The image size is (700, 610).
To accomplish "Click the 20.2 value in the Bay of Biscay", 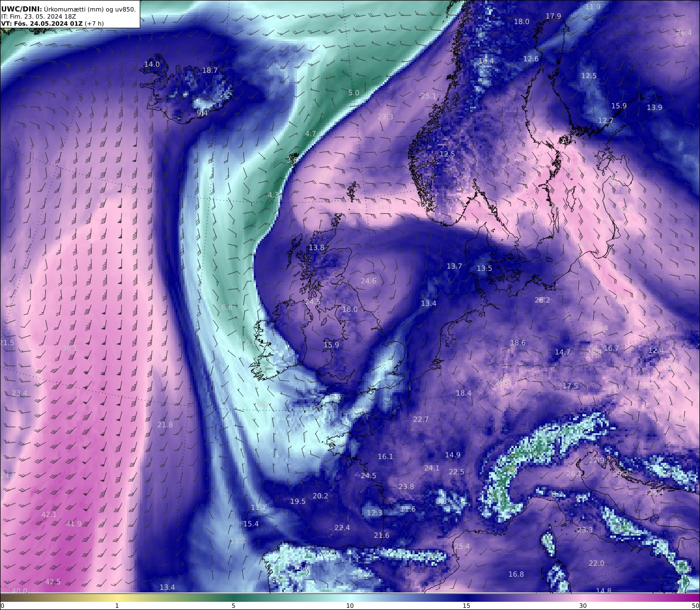I will (320, 496).
